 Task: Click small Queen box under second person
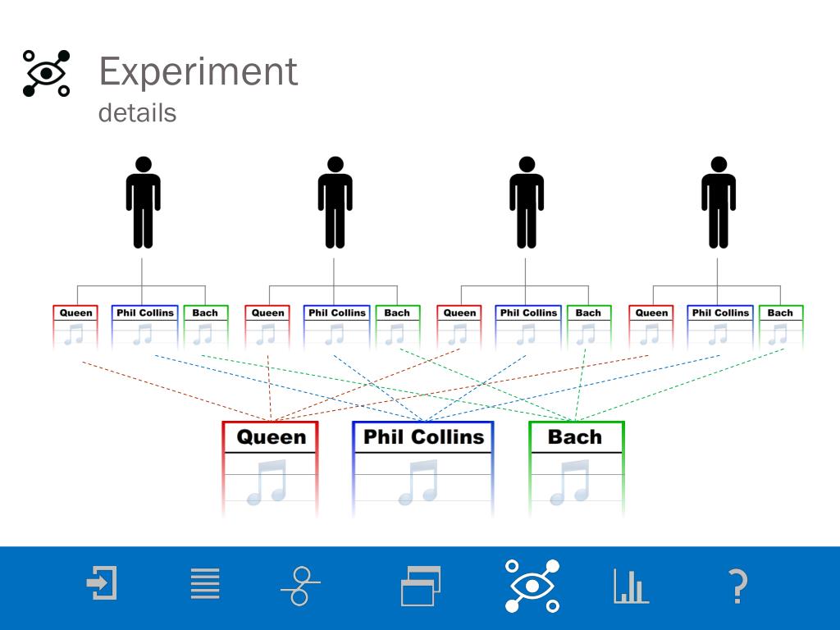267,326
